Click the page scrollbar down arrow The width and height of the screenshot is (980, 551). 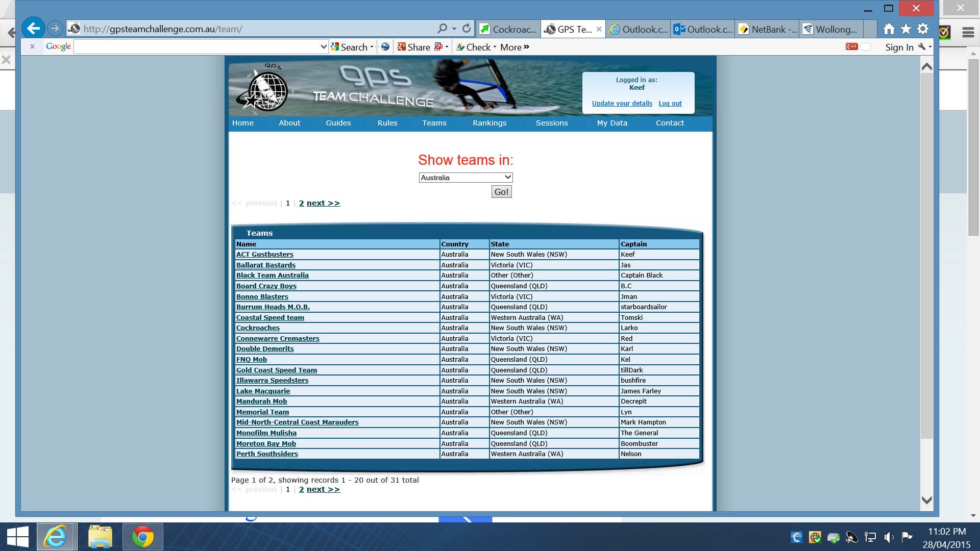coord(926,500)
